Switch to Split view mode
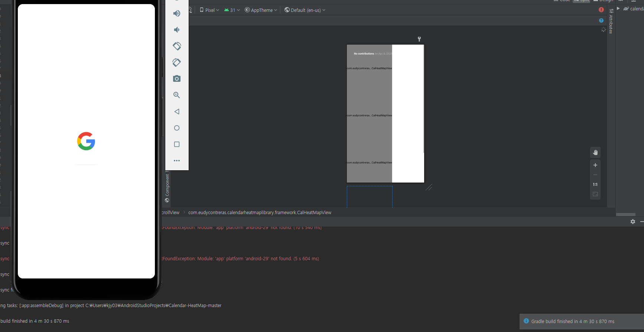Viewport: 644px width, 332px height. click(581, 1)
